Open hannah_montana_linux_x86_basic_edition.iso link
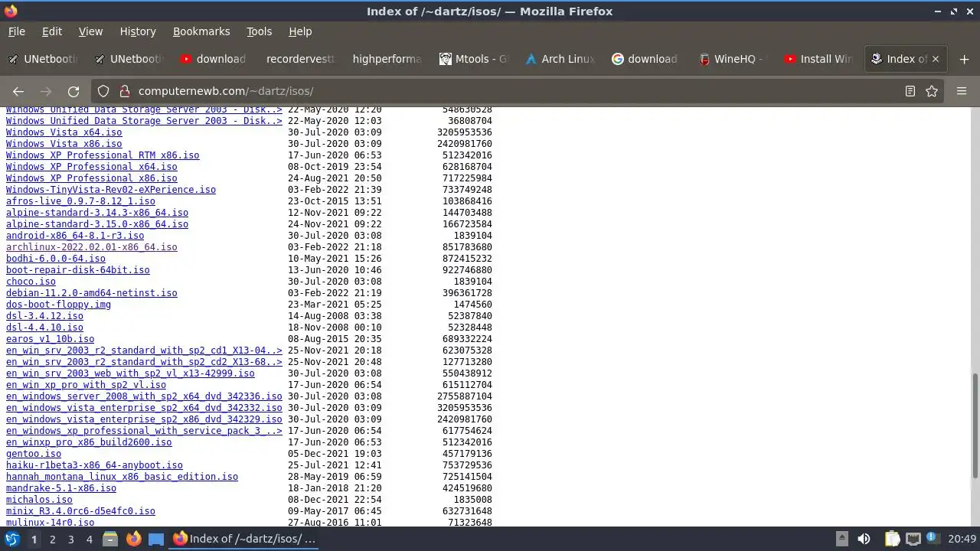 tap(122, 477)
